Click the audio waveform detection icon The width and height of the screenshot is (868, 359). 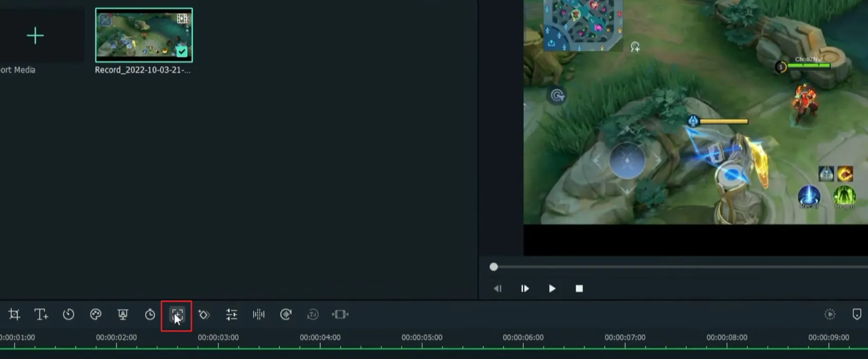tap(259, 314)
